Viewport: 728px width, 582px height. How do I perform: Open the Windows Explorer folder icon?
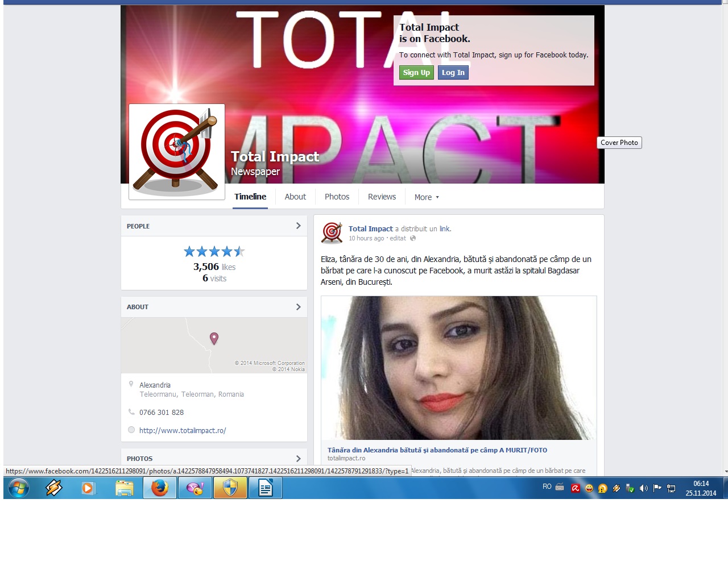point(125,488)
